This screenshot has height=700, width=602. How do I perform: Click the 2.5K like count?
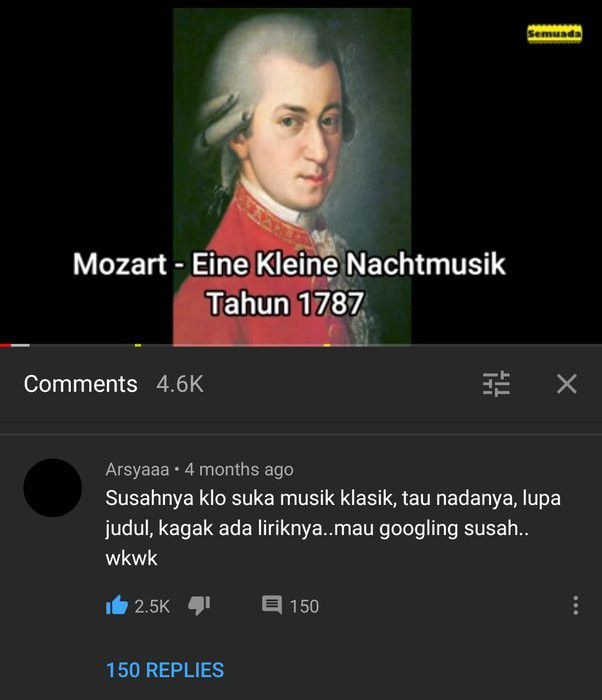point(152,606)
